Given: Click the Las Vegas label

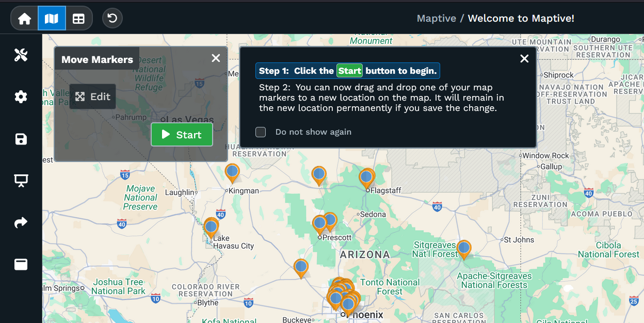Looking at the screenshot, I should (x=189, y=120).
